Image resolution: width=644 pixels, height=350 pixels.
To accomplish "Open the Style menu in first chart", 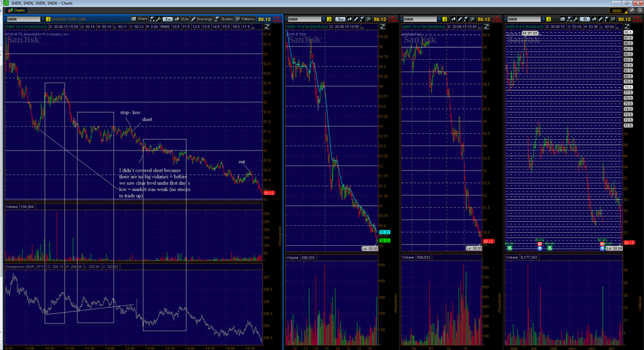I will tap(182, 19).
